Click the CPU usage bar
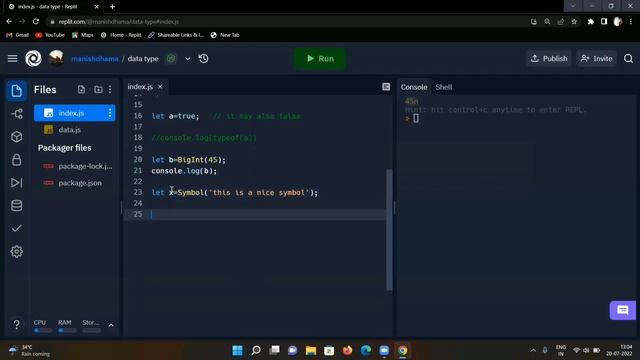640x360 pixels. click(42, 330)
